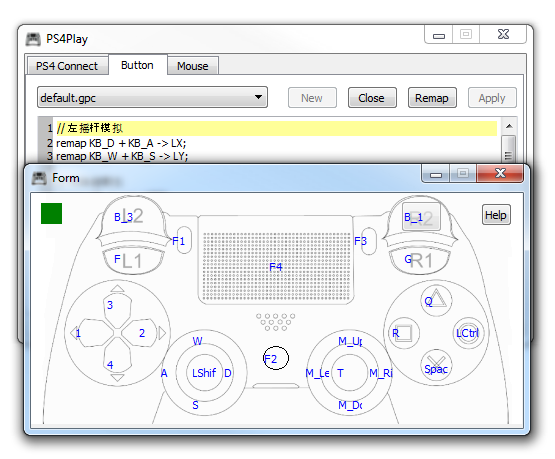This screenshot has width=555, height=459.
Task: Minimize the PS4Play window
Action: (439, 35)
